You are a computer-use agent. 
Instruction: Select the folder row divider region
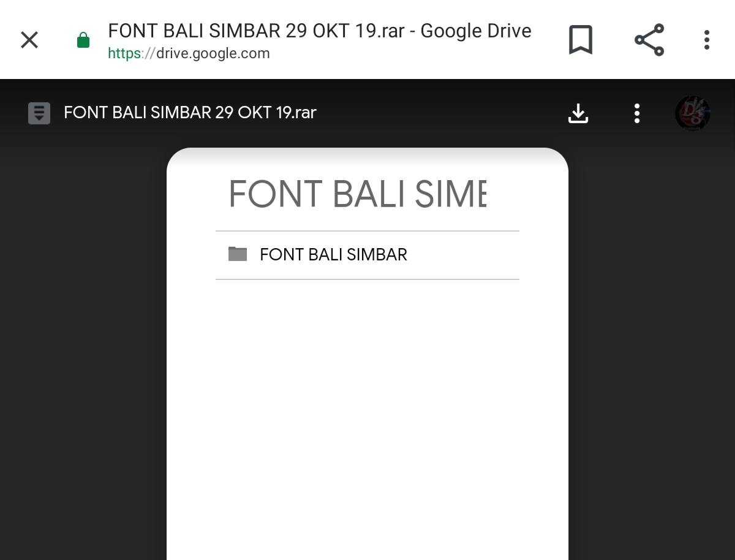[367, 280]
